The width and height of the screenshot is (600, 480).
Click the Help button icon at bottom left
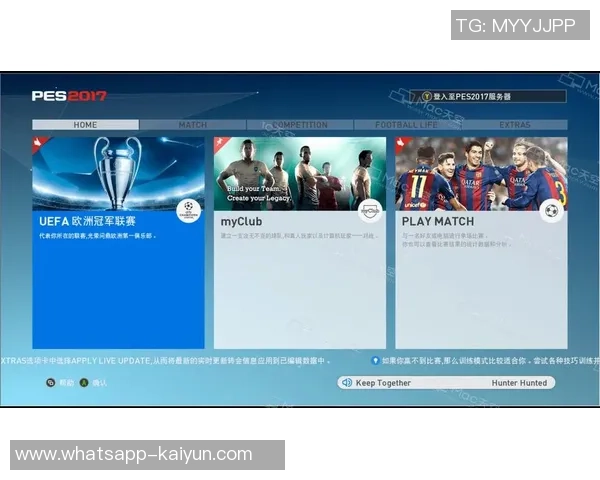[x=51, y=382]
